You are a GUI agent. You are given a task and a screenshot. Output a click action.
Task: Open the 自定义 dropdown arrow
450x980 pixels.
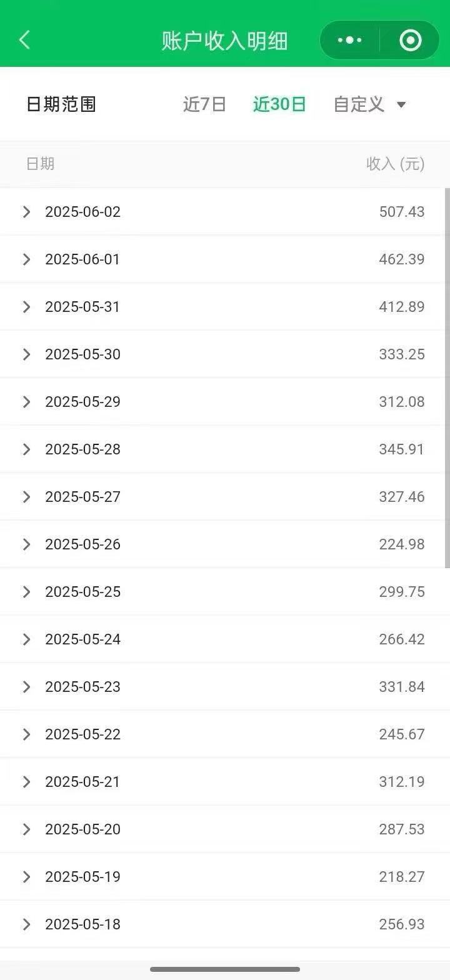401,104
